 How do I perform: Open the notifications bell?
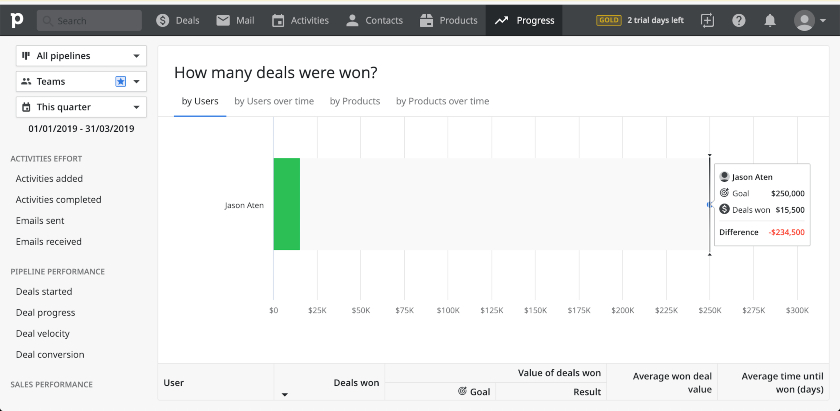[770, 20]
